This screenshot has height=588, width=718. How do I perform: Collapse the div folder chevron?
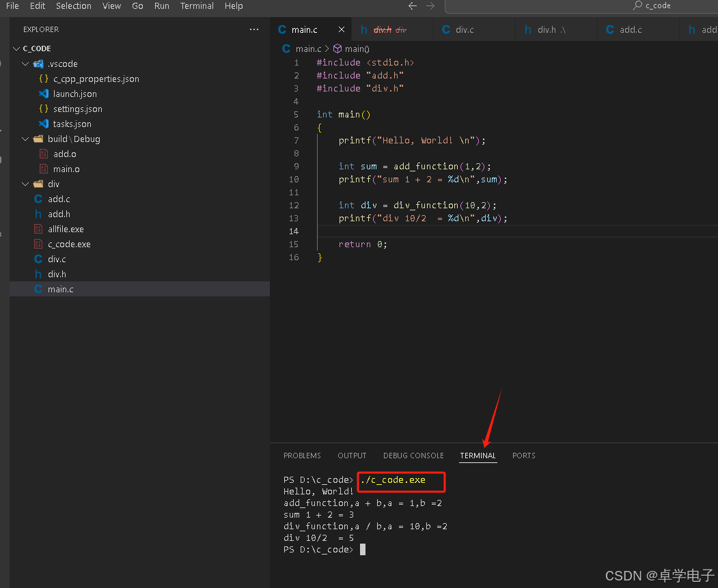coord(26,184)
